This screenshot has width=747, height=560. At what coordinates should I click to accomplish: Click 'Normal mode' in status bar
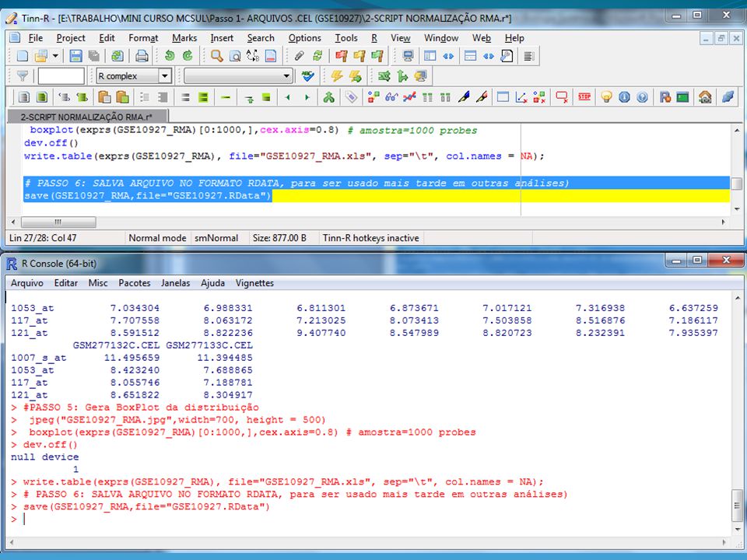157,238
